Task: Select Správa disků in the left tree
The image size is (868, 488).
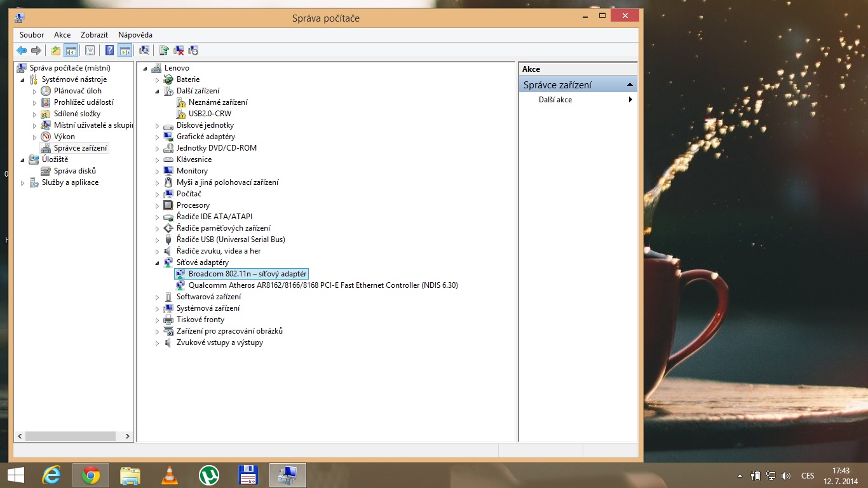Action: point(74,171)
